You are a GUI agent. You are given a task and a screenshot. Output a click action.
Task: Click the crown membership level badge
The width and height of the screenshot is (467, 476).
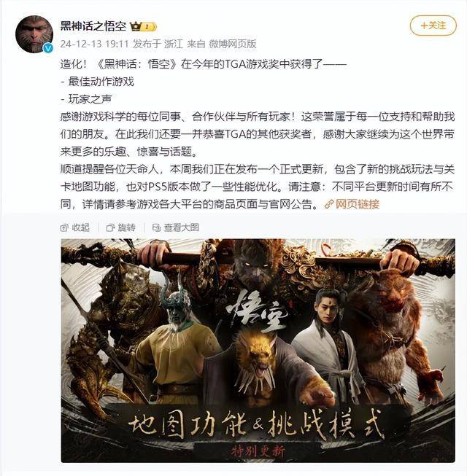144,27
